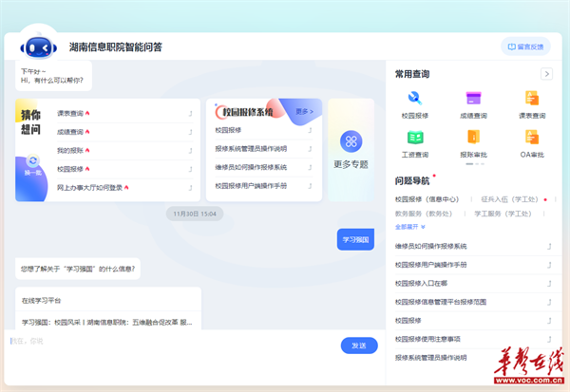The height and width of the screenshot is (392, 570).
Task: Open the 成绩查询 purple box icon
Action: tap(473, 98)
